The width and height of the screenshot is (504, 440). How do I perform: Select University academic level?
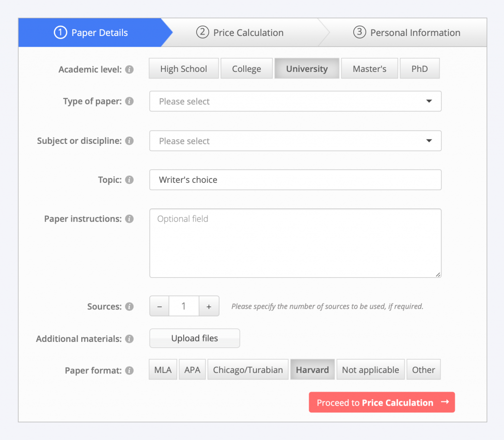pos(307,68)
